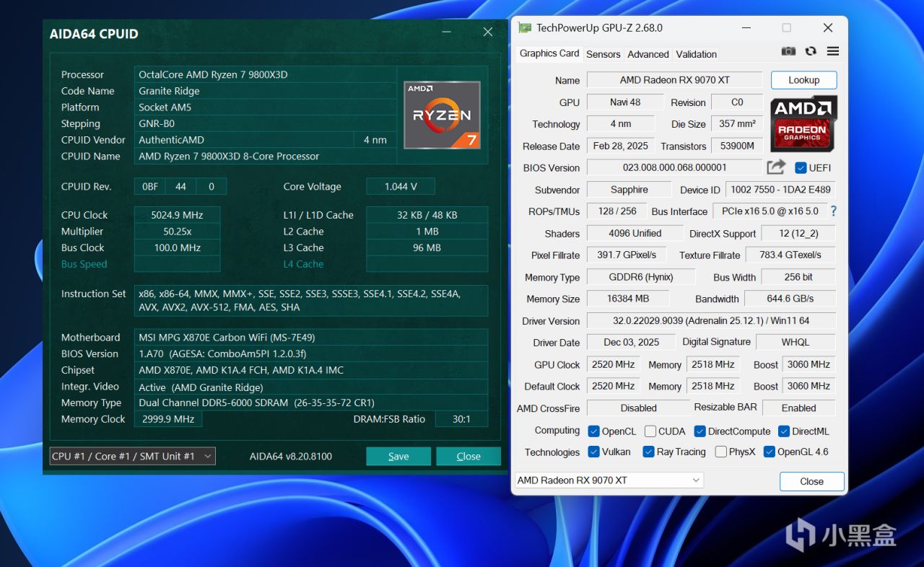Toggle the Ray Tracing checkbox
The width and height of the screenshot is (924, 567).
click(649, 452)
